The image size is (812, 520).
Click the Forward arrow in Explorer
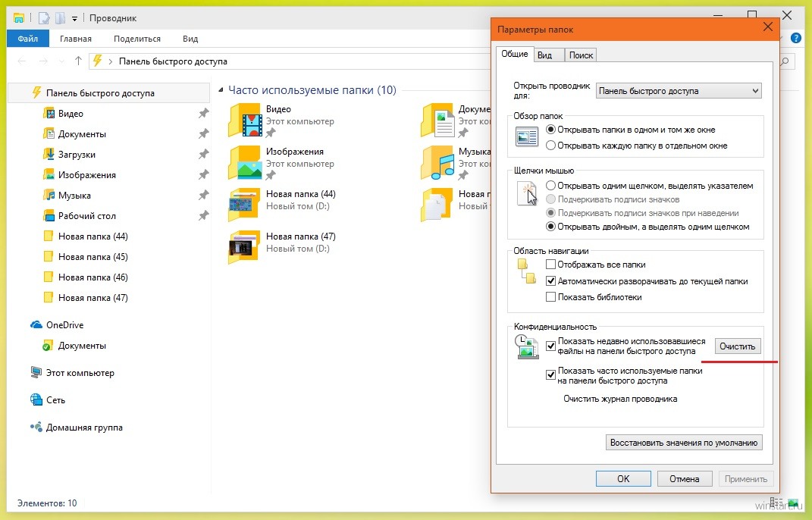[43, 61]
